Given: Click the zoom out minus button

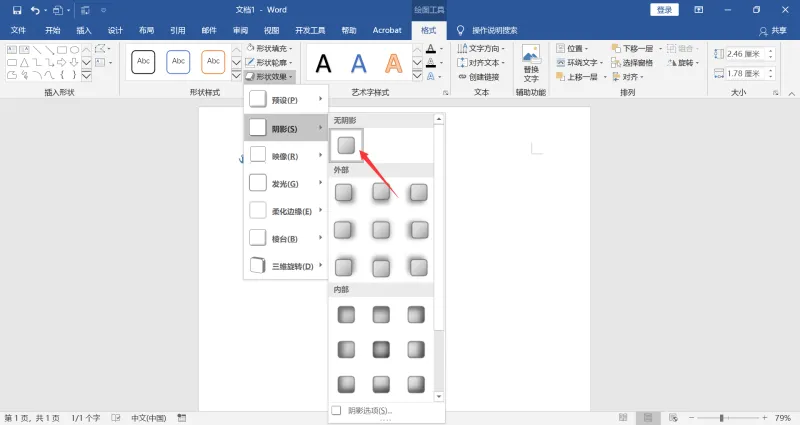Looking at the screenshot, I should [691, 418].
